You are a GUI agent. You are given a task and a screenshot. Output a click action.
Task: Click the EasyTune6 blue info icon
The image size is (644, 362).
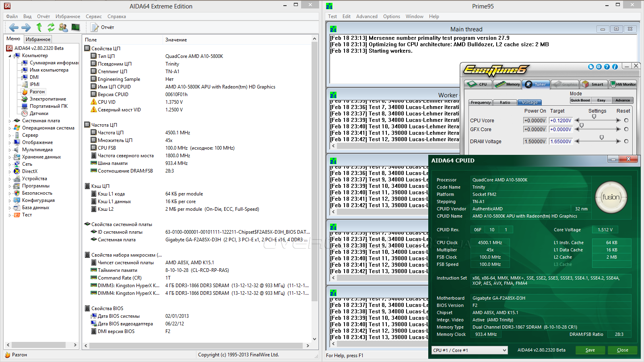tap(615, 67)
